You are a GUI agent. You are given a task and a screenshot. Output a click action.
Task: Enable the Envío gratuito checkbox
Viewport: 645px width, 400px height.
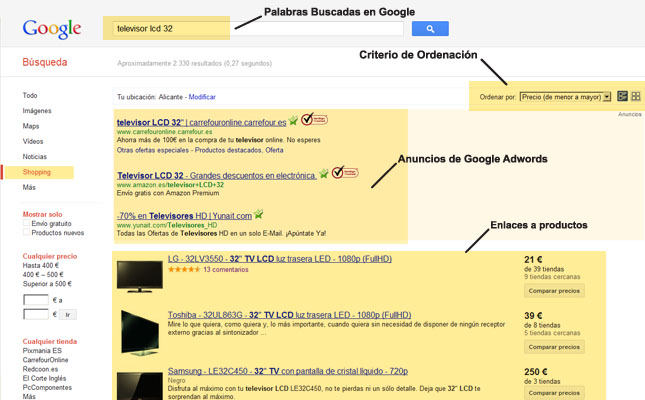(x=26, y=223)
